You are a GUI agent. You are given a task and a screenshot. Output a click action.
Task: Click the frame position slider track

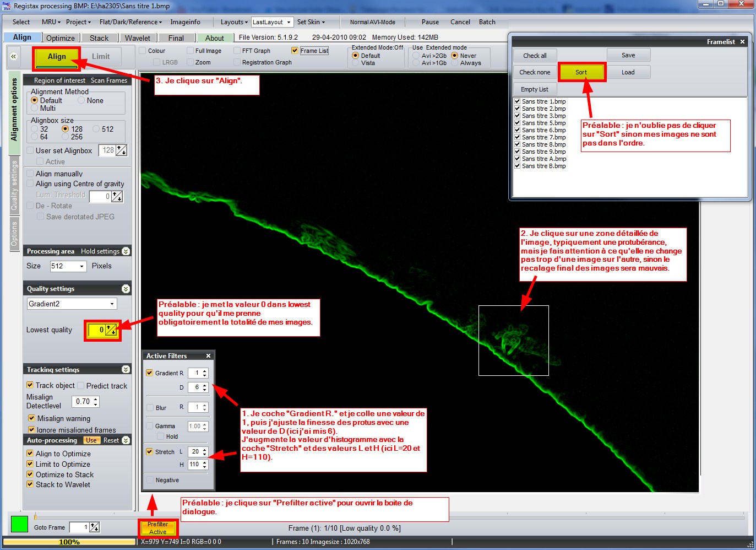click(389, 517)
